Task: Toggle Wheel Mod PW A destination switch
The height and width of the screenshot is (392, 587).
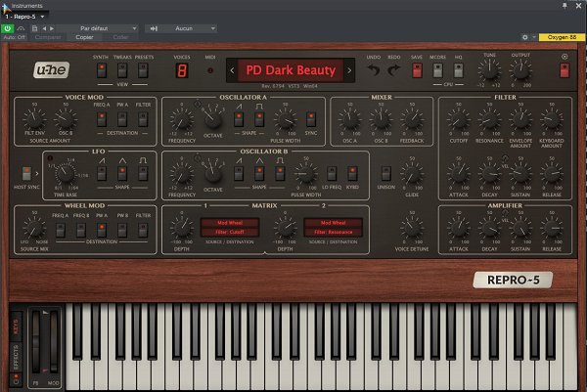Action: coord(102,230)
